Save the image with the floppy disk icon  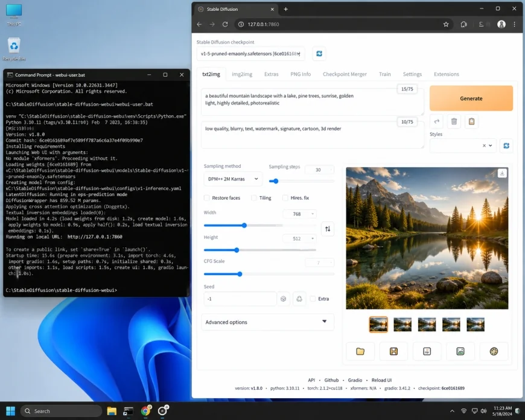(393, 351)
